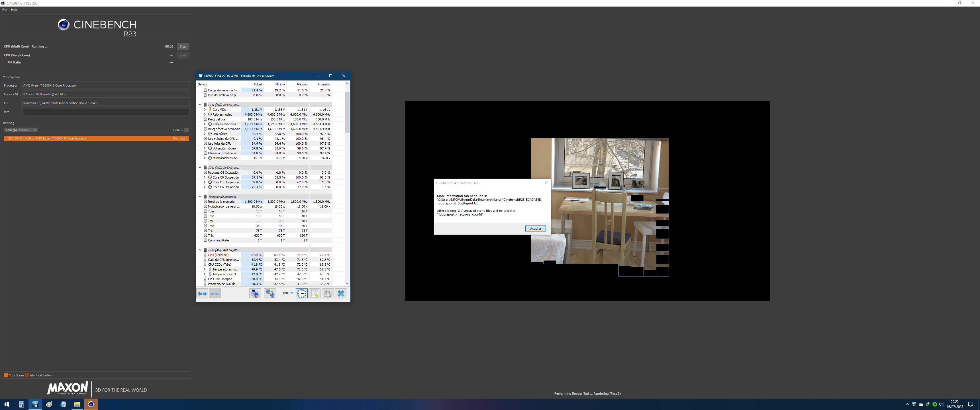The height and width of the screenshot is (410, 980).
Task: Click the collapse-columns arrows icon in HWiNFO toolbar
Action: click(x=215, y=294)
